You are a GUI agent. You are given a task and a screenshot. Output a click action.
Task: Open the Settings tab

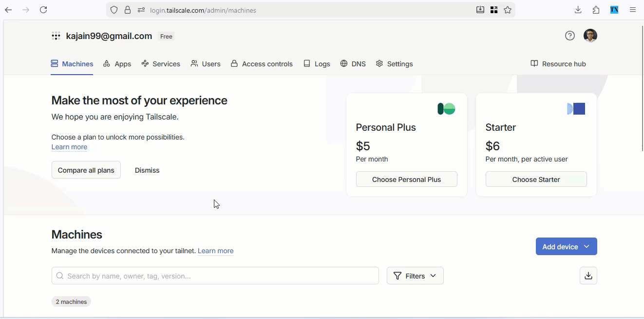pyautogui.click(x=395, y=64)
